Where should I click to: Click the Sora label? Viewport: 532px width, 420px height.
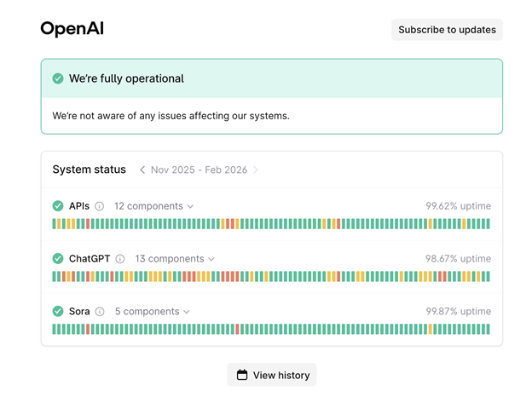pyautogui.click(x=79, y=312)
